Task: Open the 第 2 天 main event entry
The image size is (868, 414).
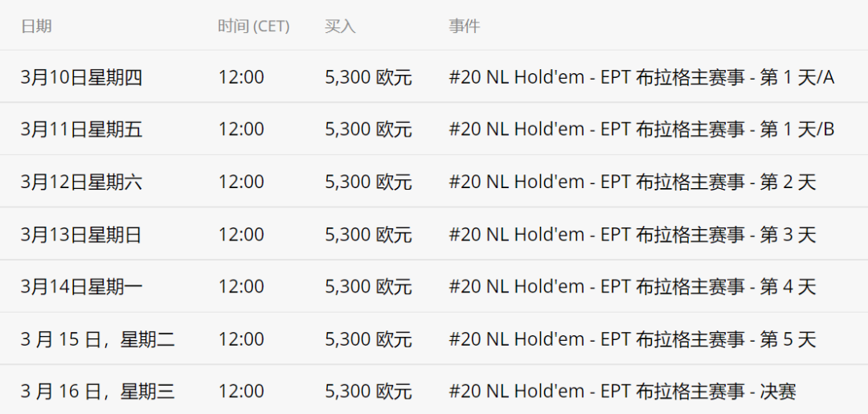Action: 633,182
